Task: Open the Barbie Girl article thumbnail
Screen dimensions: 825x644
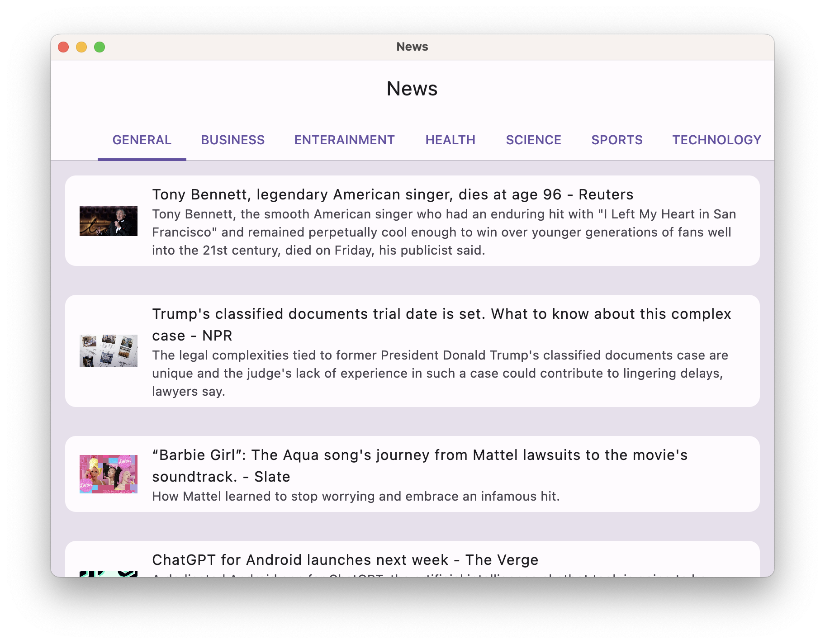Action: pos(109,474)
